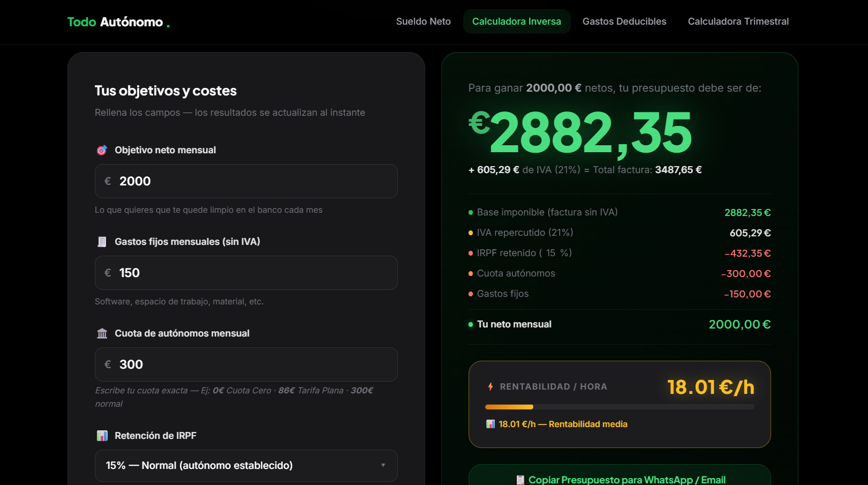Click Copiar Presupuesto para WhatsApp / Email

click(x=619, y=479)
